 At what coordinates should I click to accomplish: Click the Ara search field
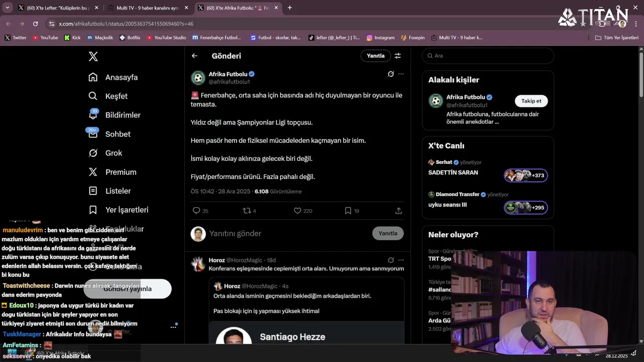coord(488,56)
